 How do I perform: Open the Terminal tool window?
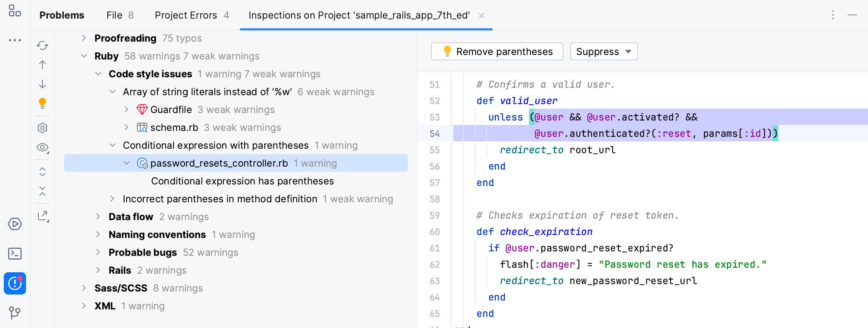(15, 254)
